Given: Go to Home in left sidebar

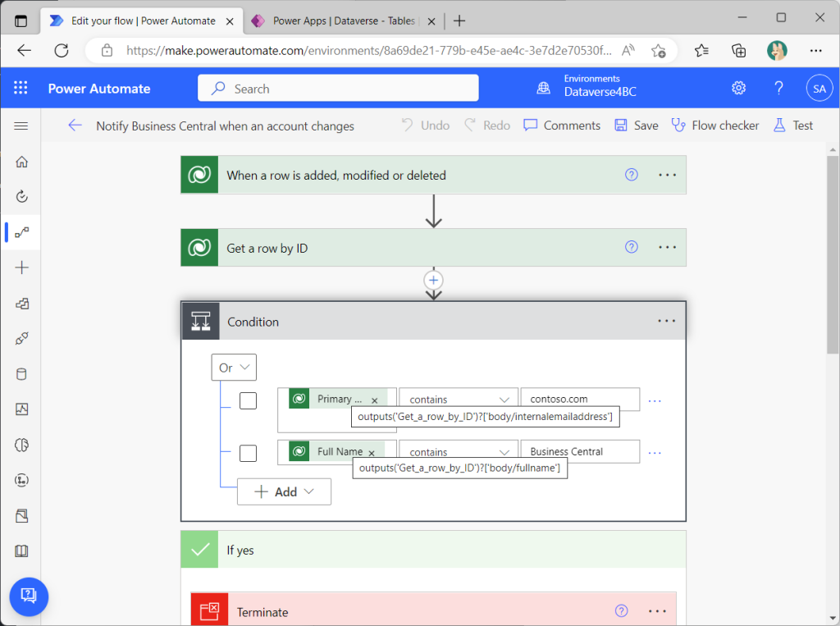Looking at the screenshot, I should coord(21,162).
